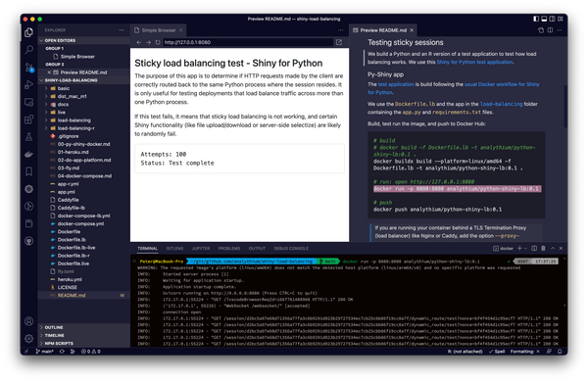The height and width of the screenshot is (382, 588).
Task: Open the Testing flask view
Action: 28,137
